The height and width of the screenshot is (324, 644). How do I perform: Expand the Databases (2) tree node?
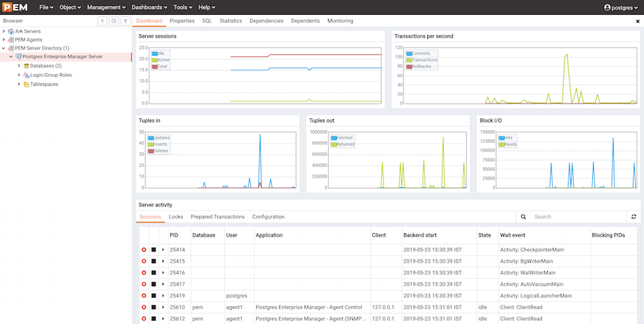pos(19,66)
